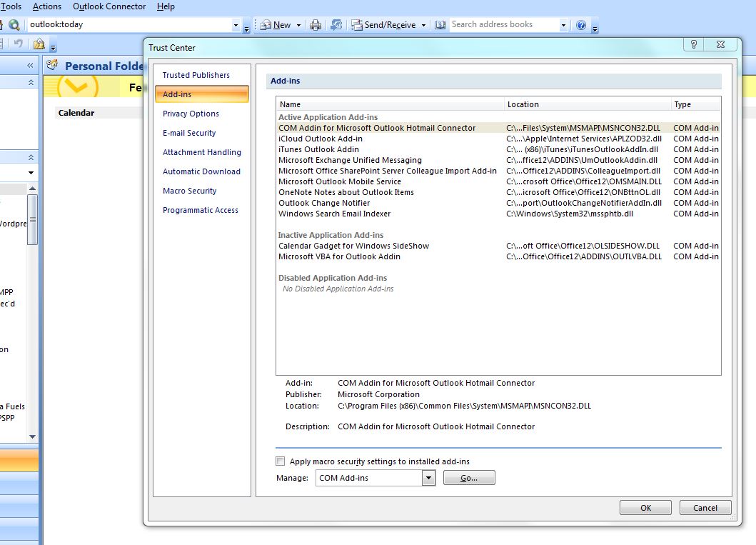Open the Help menu
This screenshot has height=545, width=756.
(x=166, y=6)
